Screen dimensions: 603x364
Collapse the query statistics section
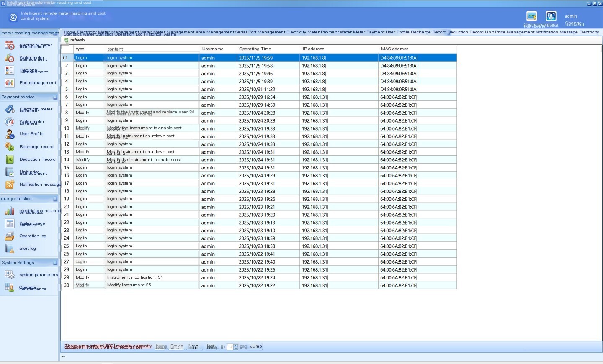pyautogui.click(x=55, y=199)
